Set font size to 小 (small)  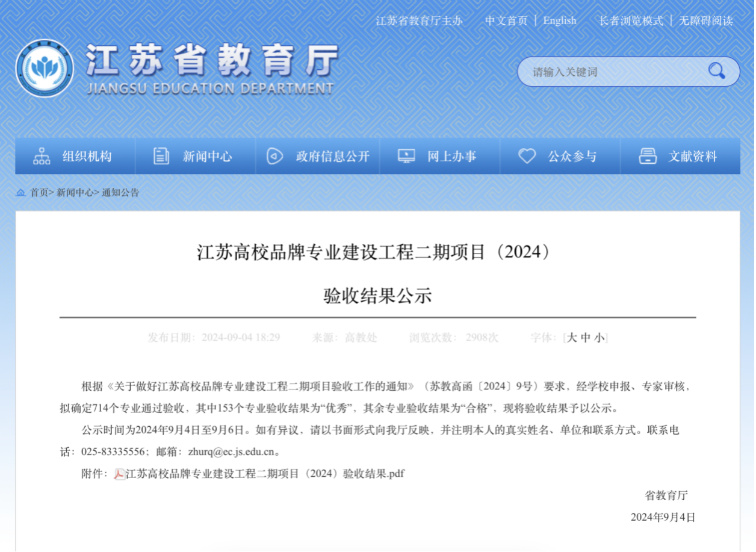(600, 338)
